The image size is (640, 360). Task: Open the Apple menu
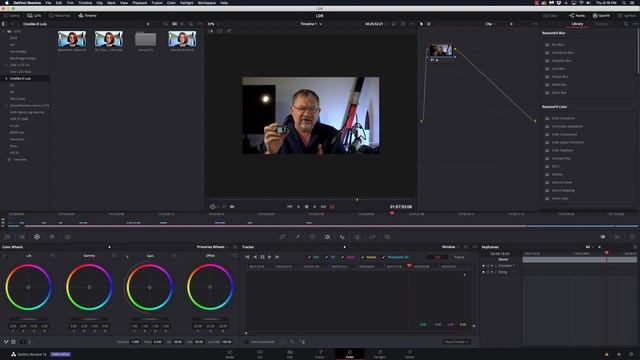point(7,2)
